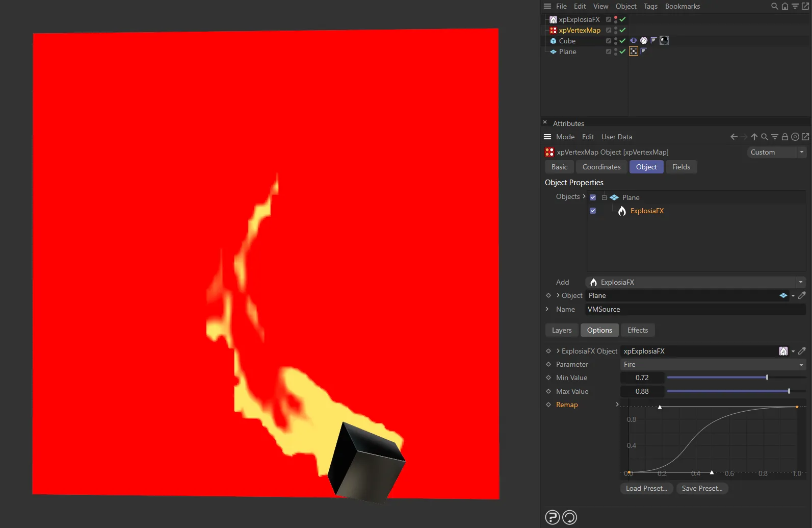The height and width of the screenshot is (528, 812).
Task: Toggle the Cube enable checkmark
Action: 622,41
